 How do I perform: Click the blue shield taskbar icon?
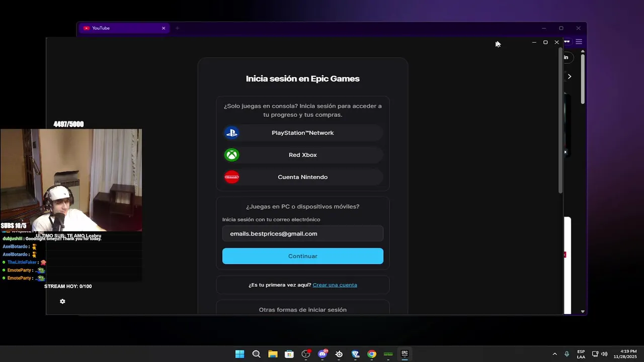(x=355, y=354)
